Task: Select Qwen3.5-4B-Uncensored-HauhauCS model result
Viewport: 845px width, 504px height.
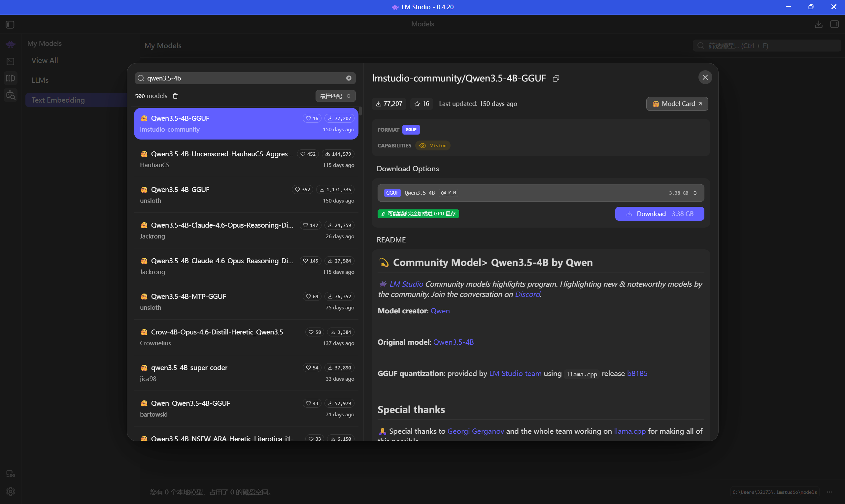Action: [246, 159]
